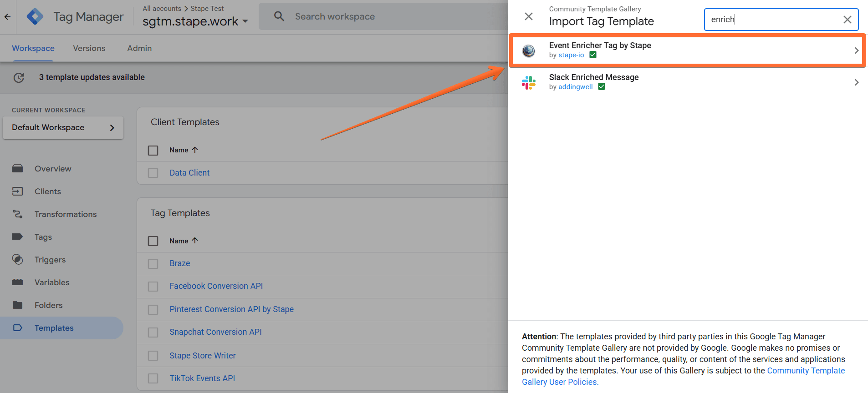Screen dimensions: 868x393
Task: Switch to the Workspace tab
Action: coord(33,48)
